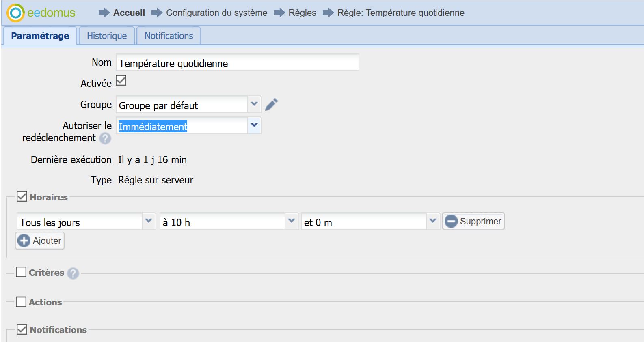The width and height of the screenshot is (644, 342).
Task: Uncheck the Activée checkbox
Action: 121,81
